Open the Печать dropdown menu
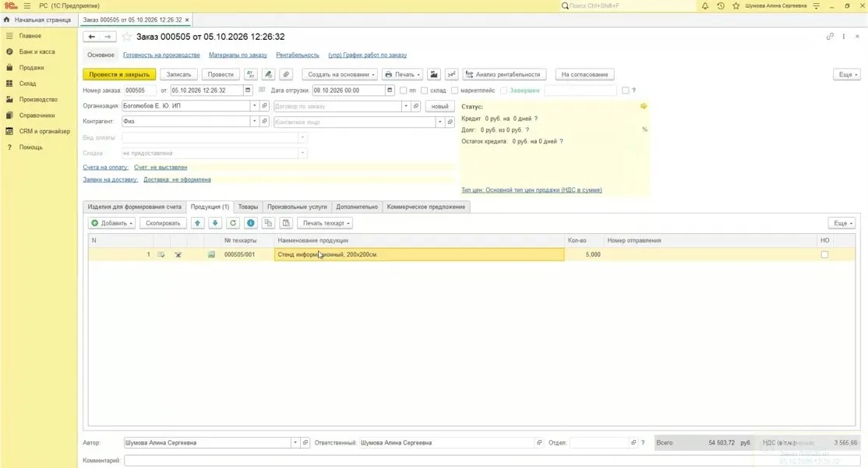 (x=403, y=74)
